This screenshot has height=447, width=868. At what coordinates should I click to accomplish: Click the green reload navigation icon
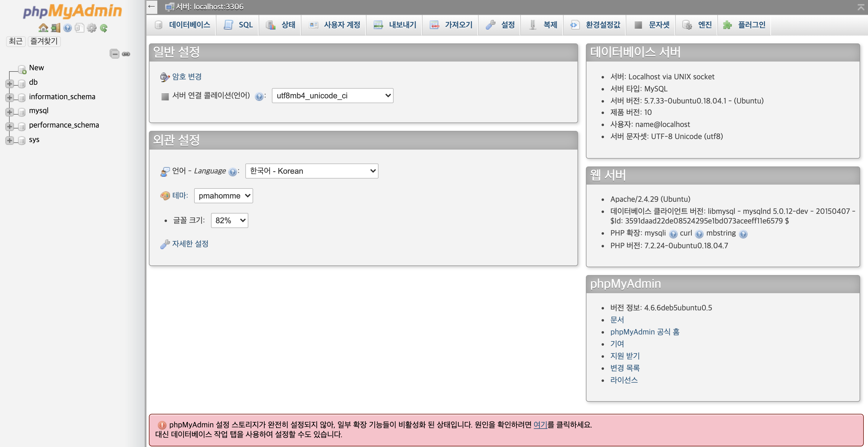pyautogui.click(x=104, y=28)
